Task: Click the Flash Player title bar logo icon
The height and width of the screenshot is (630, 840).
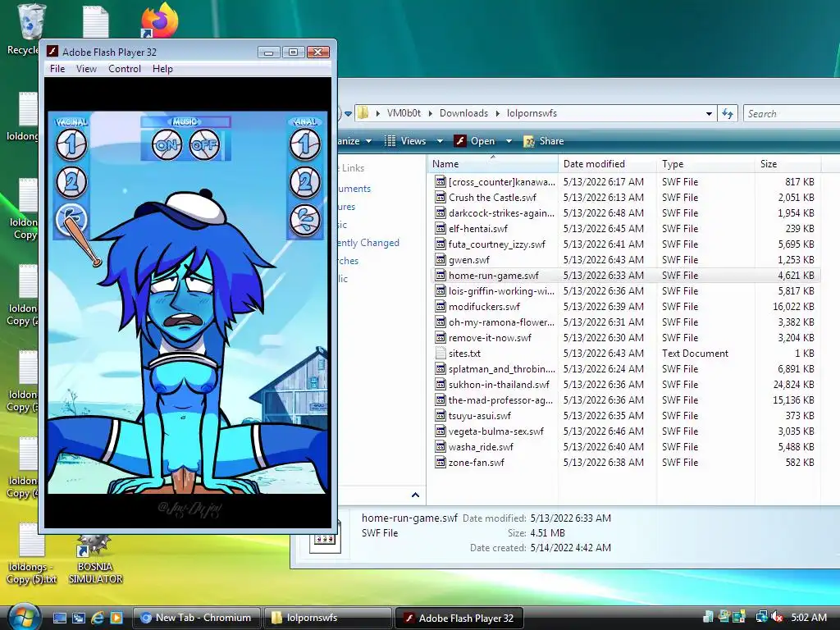Action: (x=52, y=52)
